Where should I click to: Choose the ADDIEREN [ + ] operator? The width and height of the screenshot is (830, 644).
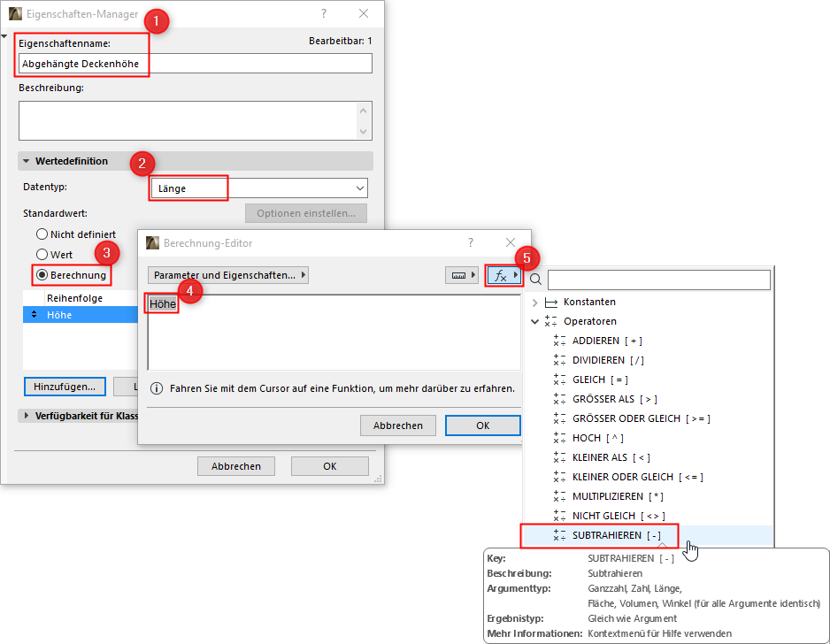pyautogui.click(x=607, y=341)
